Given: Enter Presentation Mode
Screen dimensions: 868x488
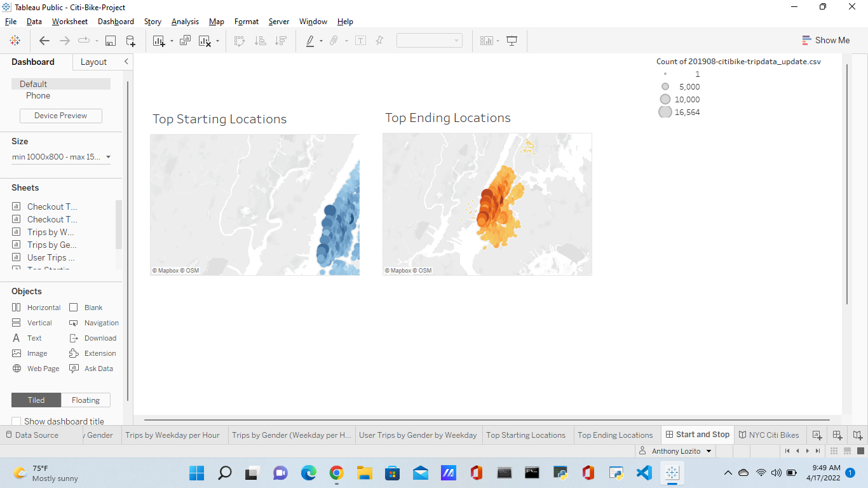Looking at the screenshot, I should pyautogui.click(x=512, y=40).
